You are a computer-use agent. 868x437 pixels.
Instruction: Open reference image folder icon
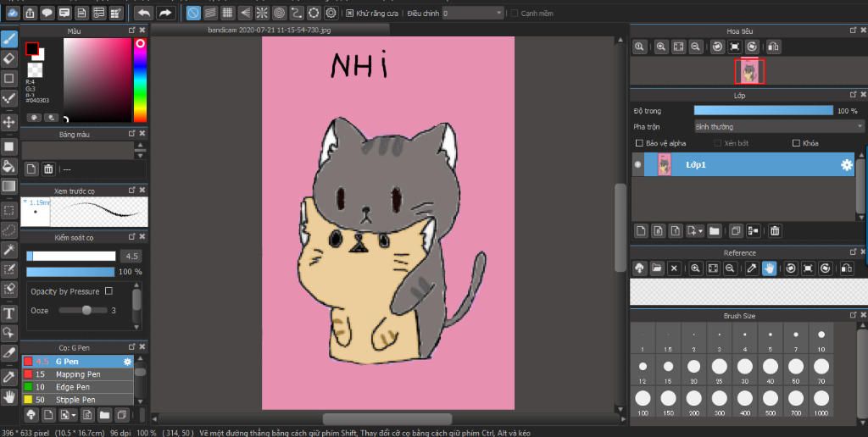point(657,268)
